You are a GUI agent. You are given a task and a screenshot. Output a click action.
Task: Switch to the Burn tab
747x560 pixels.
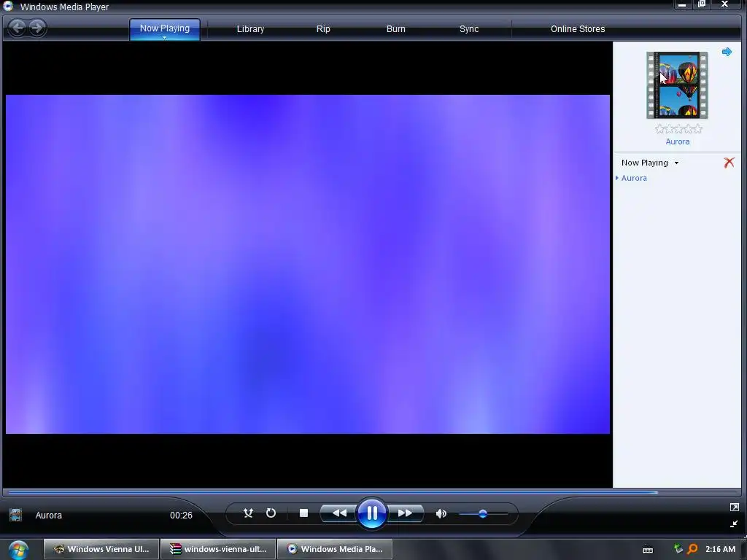[x=396, y=29]
